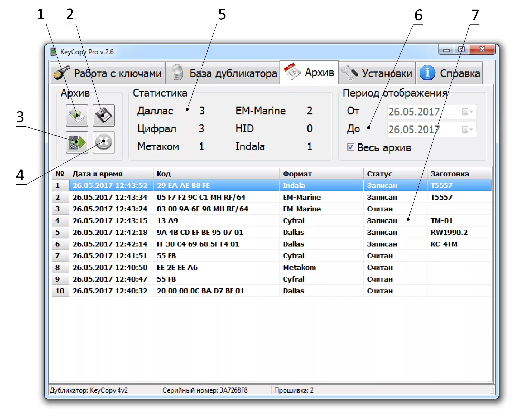Open the От date picker dropdown
This screenshot has width=532, height=416.
(x=467, y=112)
